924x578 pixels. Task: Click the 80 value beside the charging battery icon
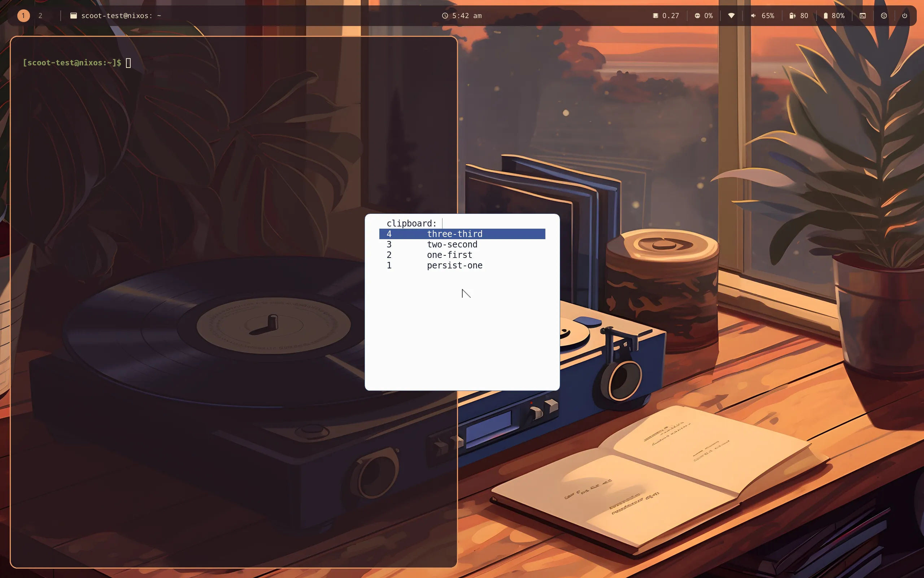[x=804, y=16]
